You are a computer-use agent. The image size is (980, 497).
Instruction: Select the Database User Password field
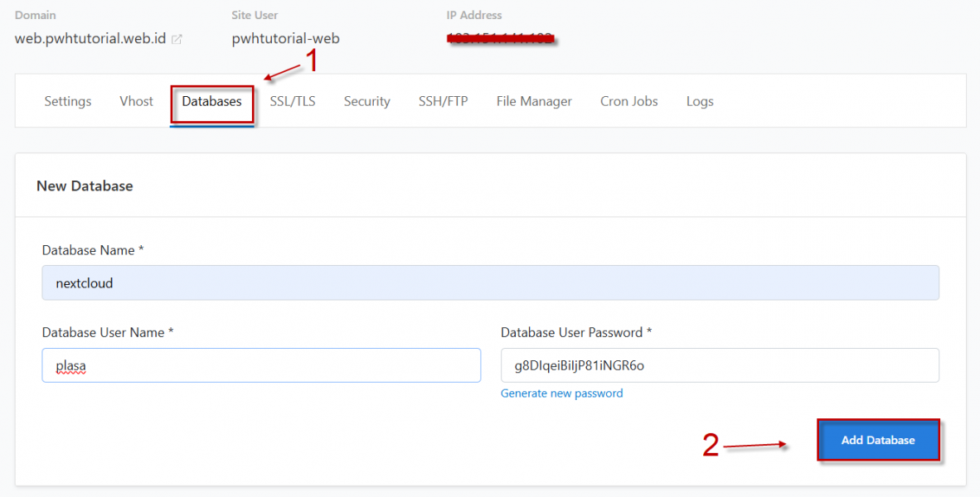pos(720,365)
